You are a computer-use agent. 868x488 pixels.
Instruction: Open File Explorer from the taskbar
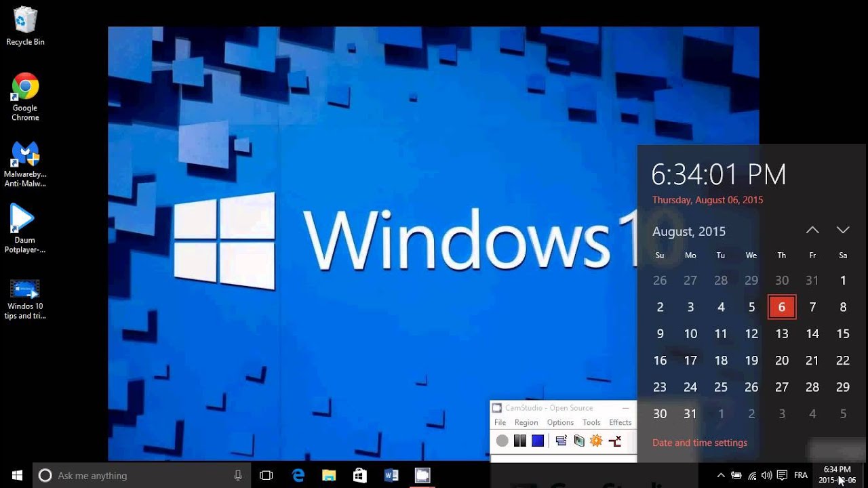point(329,475)
